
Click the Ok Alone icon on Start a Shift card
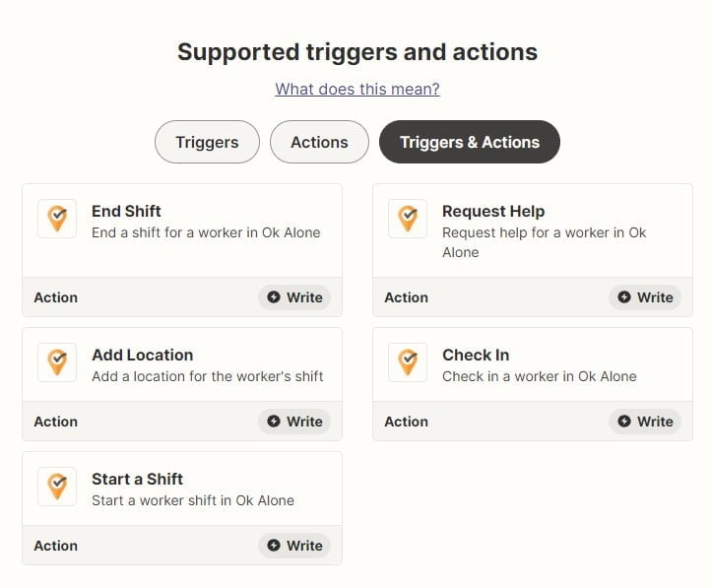tap(57, 487)
